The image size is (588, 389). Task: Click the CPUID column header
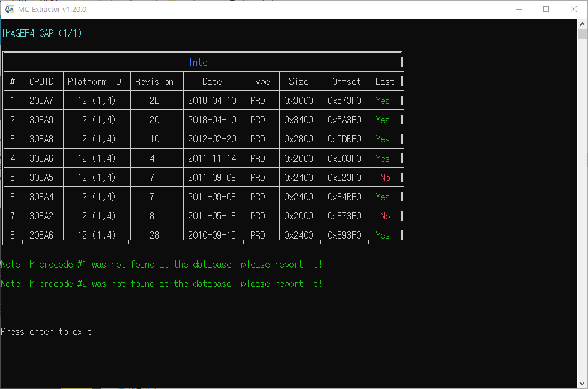(x=41, y=82)
